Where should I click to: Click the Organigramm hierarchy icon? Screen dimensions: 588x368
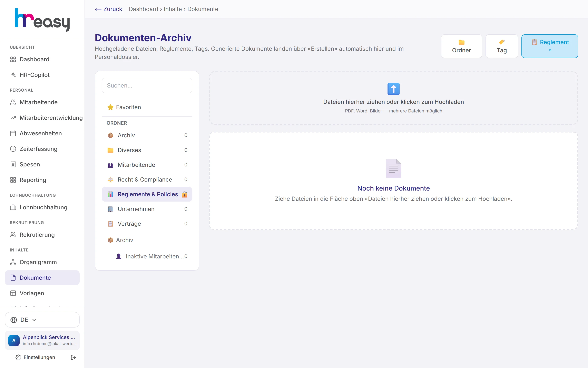13,262
